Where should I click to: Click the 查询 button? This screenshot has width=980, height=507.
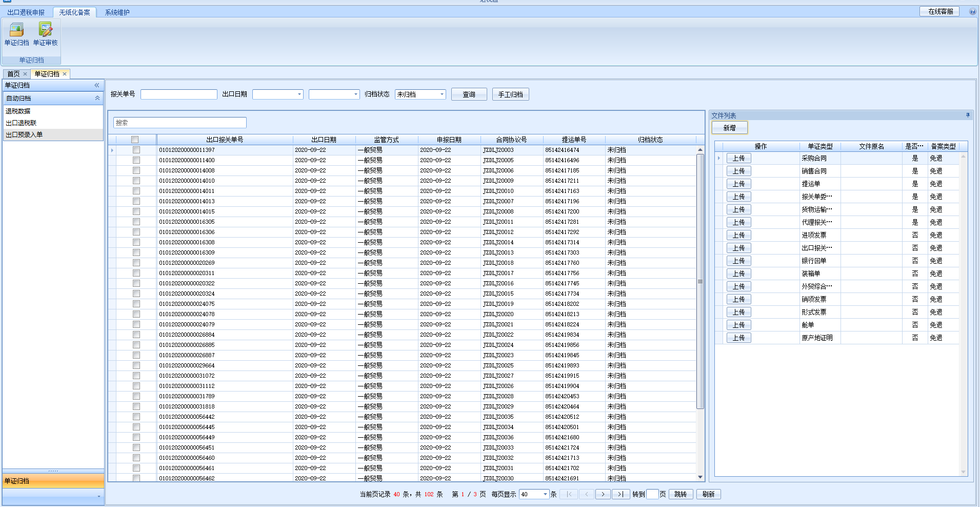pyautogui.click(x=469, y=94)
